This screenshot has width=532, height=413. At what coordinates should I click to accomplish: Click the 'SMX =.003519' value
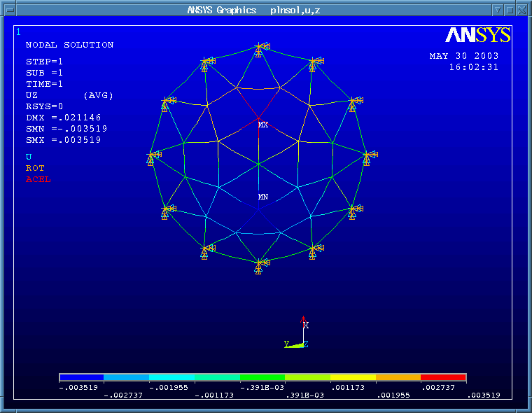[x=64, y=140]
